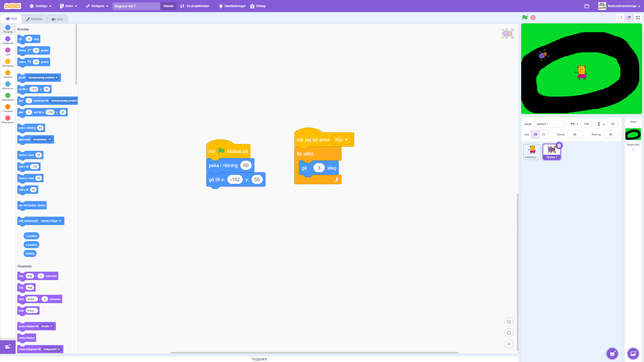This screenshot has width=644, height=362.
Task: Click Se projektsidan button
Action: tap(195, 6)
